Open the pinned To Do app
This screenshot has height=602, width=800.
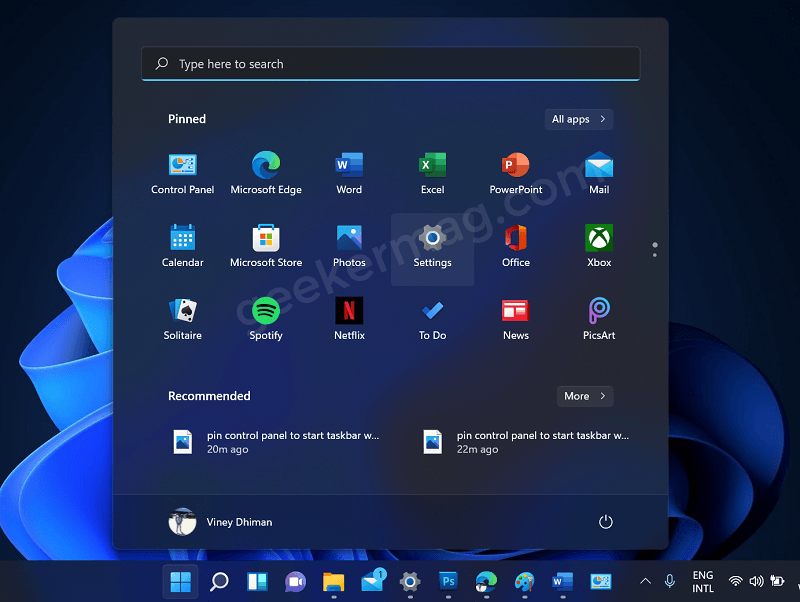coord(432,320)
